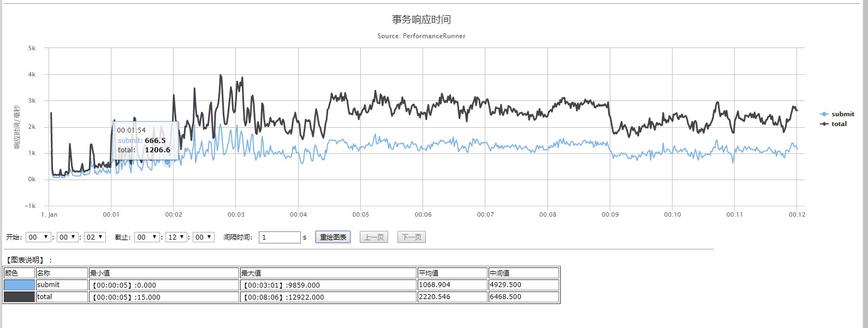Click the 00:06 x-axis label

(423, 214)
